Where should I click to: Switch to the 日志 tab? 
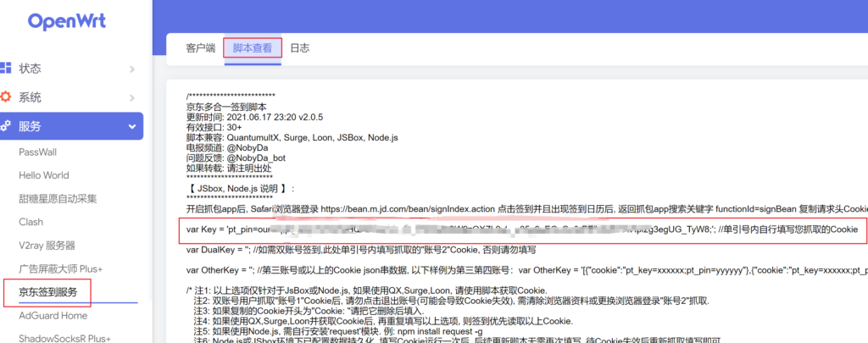coord(300,48)
